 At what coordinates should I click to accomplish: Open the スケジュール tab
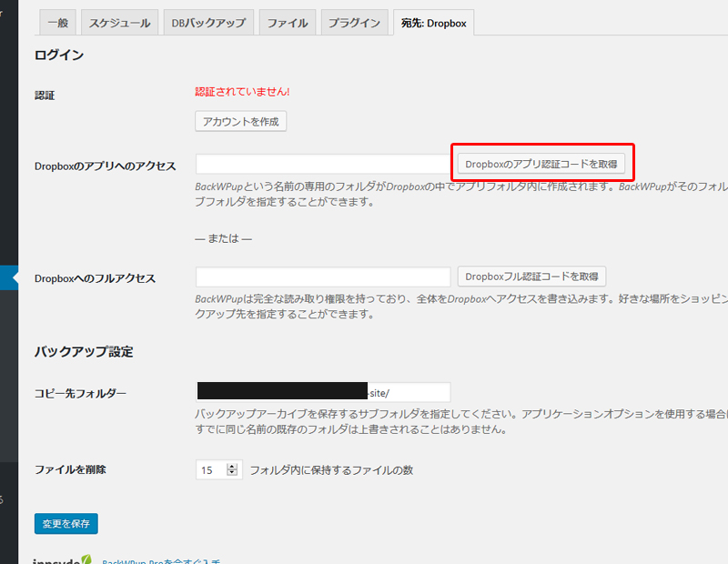(x=120, y=23)
